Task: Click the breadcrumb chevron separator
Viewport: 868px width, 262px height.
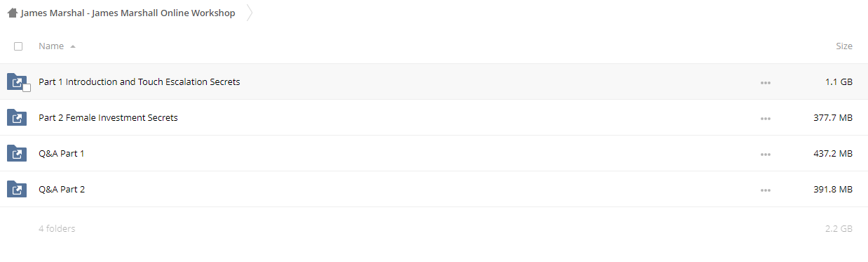Action: tap(250, 13)
